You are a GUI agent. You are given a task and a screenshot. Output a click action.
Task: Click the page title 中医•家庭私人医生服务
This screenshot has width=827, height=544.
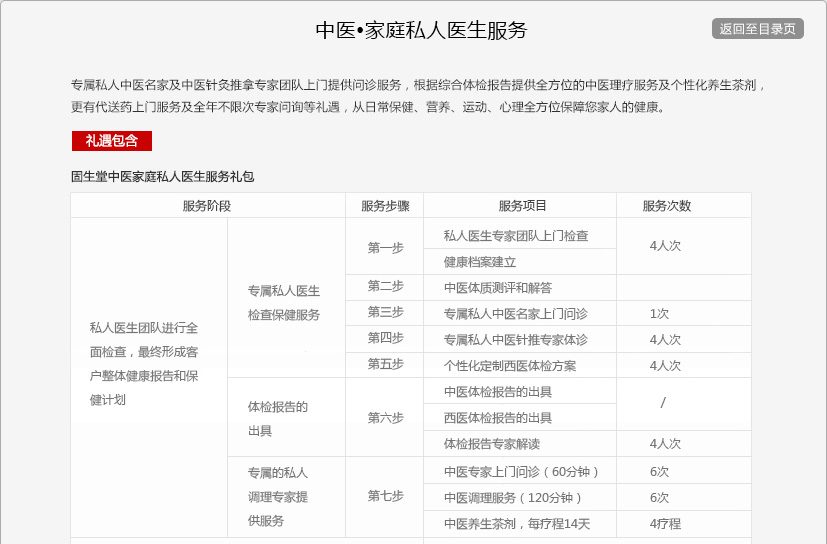[x=421, y=30]
